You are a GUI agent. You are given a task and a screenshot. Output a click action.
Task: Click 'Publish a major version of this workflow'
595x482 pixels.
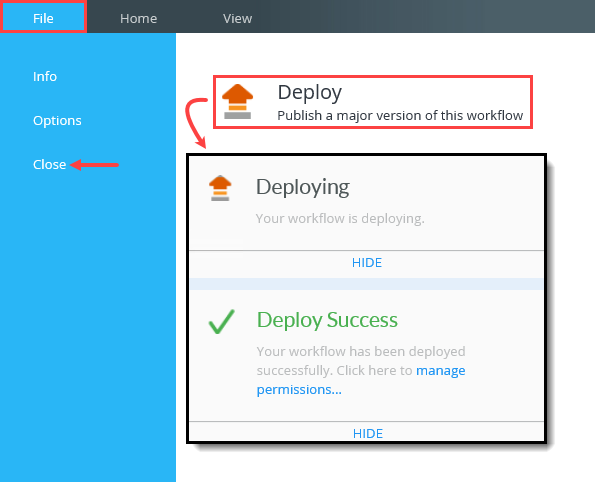click(x=400, y=115)
